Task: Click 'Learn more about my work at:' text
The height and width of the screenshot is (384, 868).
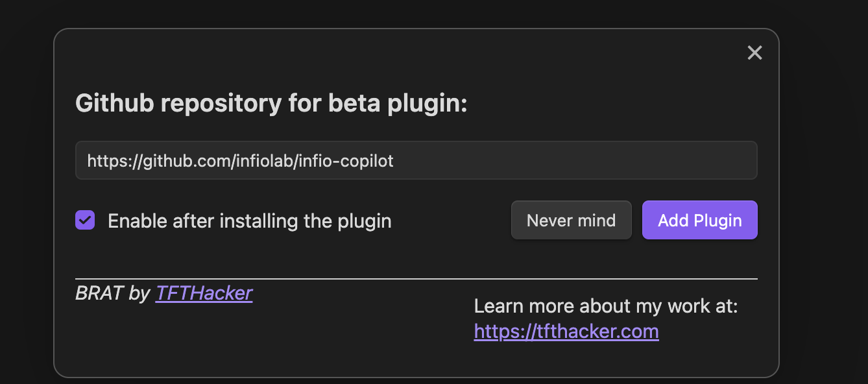Action: coord(605,306)
